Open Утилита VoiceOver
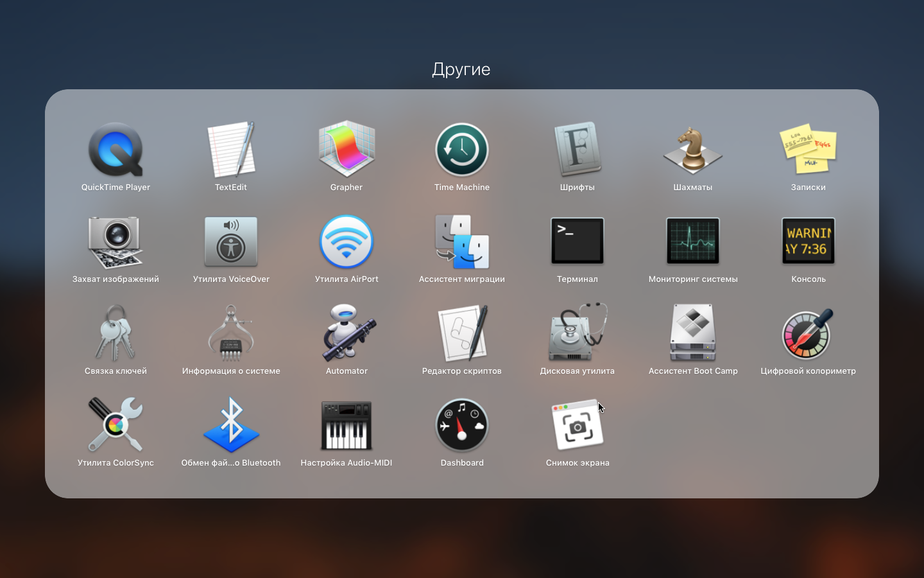 point(231,241)
